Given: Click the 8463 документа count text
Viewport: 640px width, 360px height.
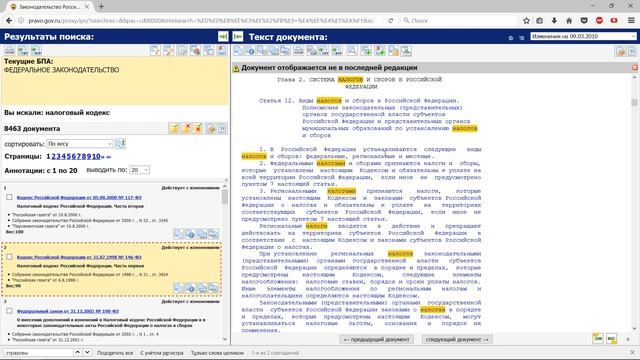Looking at the screenshot, I should click(x=32, y=129).
